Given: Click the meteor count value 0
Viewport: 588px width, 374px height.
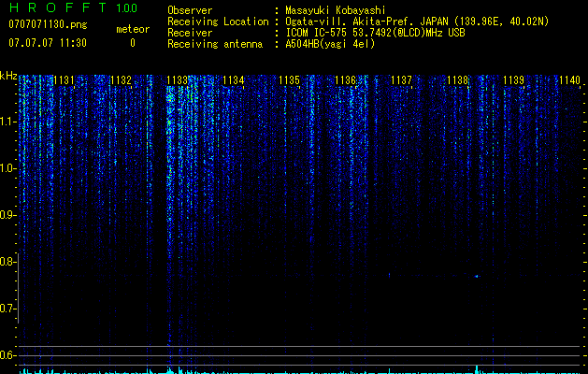Looking at the screenshot, I should (133, 43).
